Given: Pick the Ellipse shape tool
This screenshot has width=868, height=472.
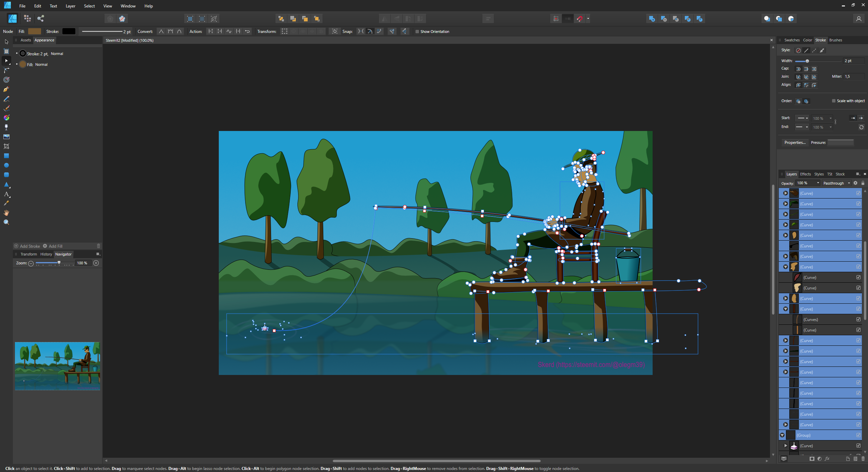Looking at the screenshot, I should 6,166.
